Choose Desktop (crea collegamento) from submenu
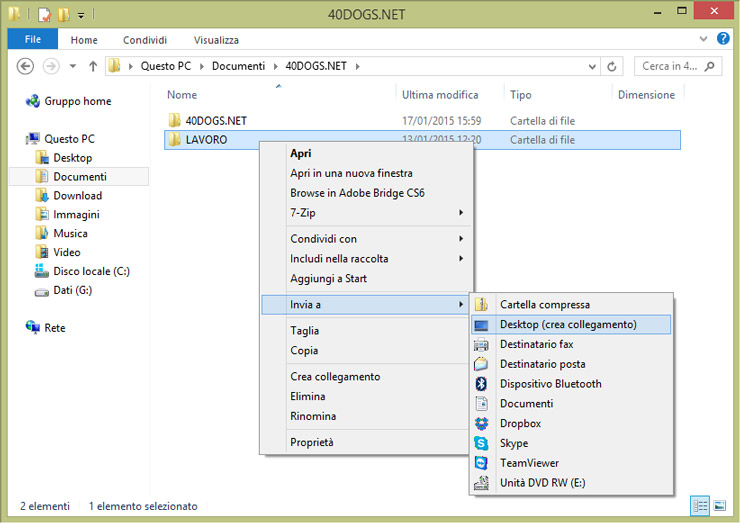Image resolution: width=740 pixels, height=523 pixels. (568, 324)
